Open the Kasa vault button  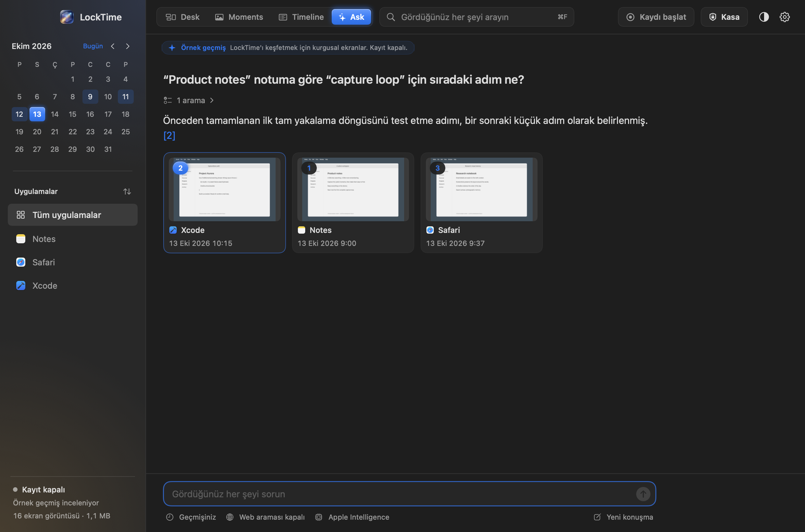724,17
